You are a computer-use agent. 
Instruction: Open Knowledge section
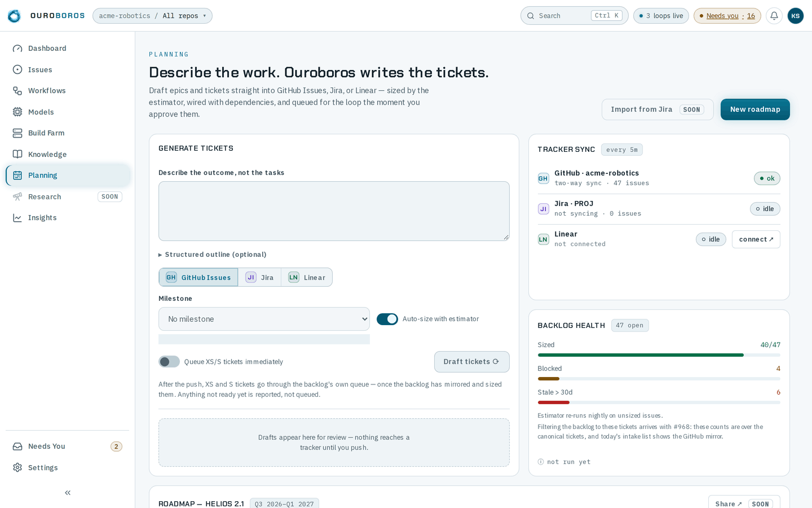[68, 154]
